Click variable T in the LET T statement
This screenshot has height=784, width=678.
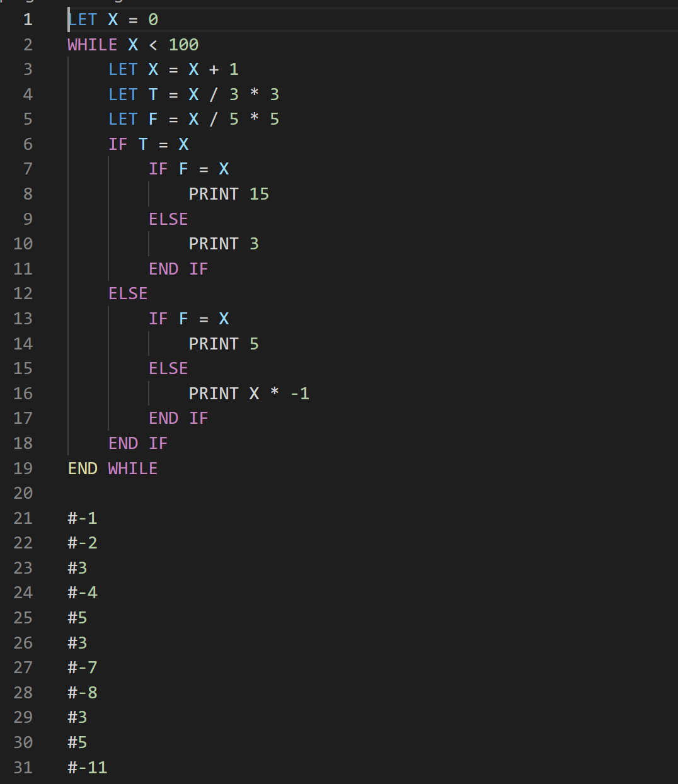pos(153,94)
